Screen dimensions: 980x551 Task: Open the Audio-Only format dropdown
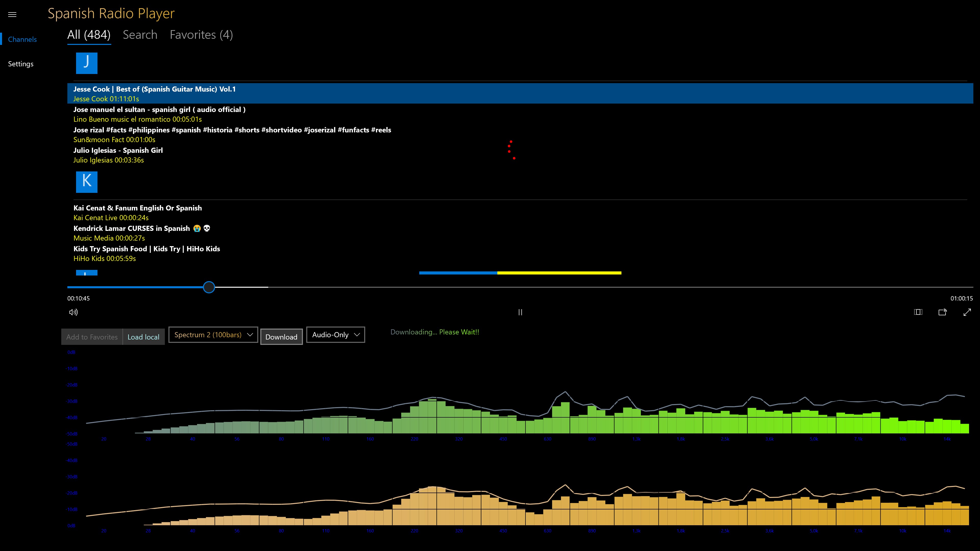(x=335, y=335)
